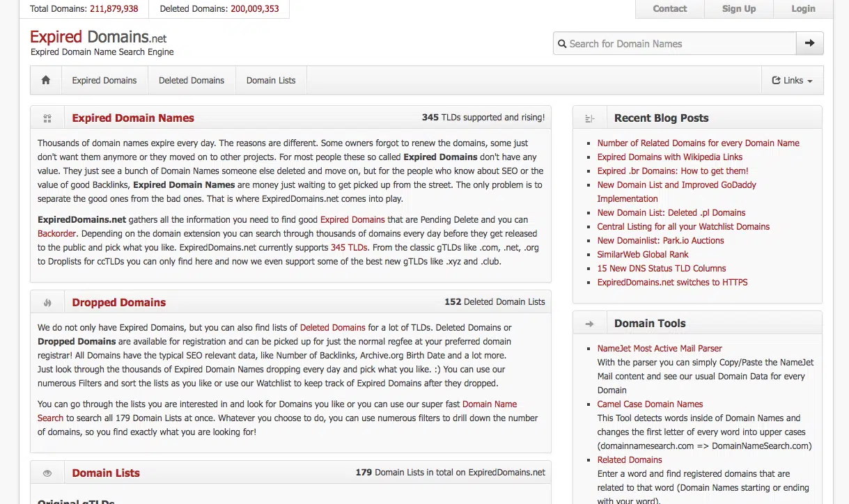Viewport: 849px width, 504px height.
Task: Open the inline Deleted Domains link
Action: pos(333,327)
